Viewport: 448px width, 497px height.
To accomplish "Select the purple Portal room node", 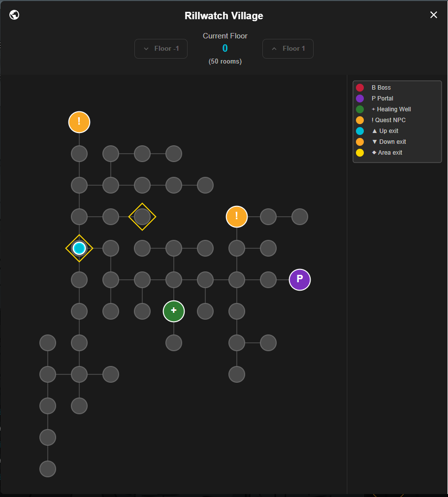I will 300,280.
